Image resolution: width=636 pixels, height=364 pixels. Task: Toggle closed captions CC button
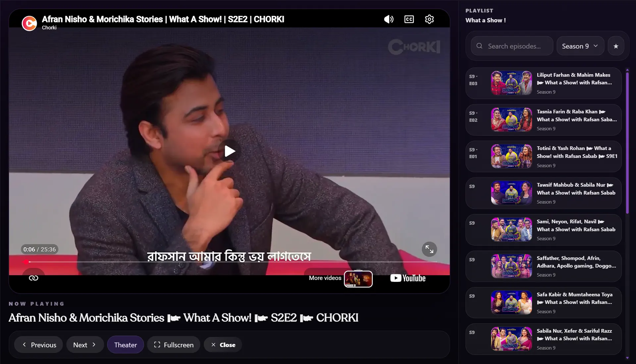[x=409, y=19]
